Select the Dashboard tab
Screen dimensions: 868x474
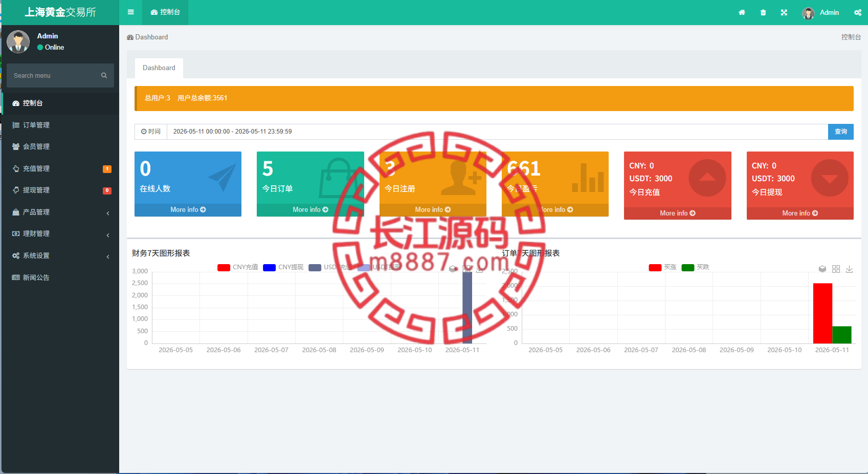pyautogui.click(x=159, y=68)
